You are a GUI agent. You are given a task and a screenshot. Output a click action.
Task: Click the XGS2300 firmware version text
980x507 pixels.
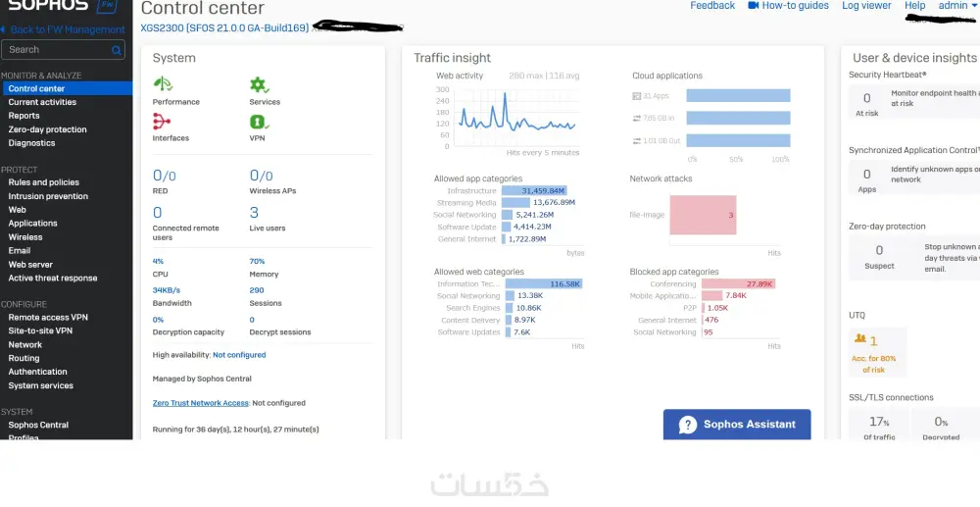tap(225, 28)
